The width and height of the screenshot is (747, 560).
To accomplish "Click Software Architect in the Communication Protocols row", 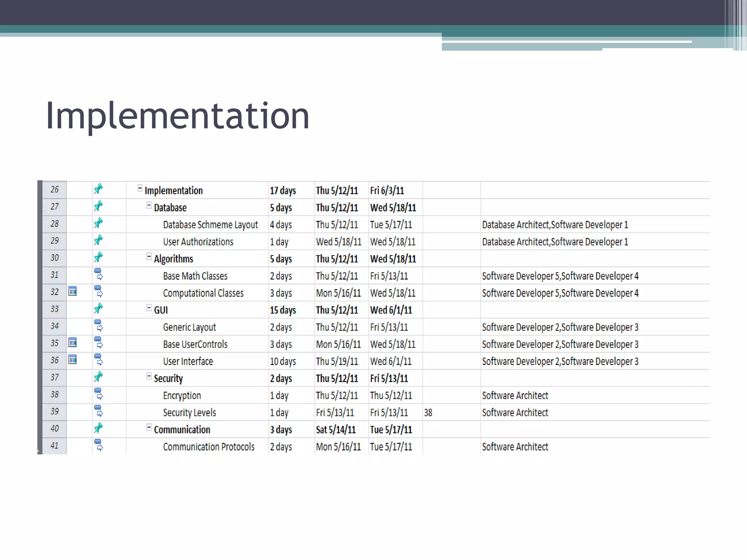I will tap(515, 447).
